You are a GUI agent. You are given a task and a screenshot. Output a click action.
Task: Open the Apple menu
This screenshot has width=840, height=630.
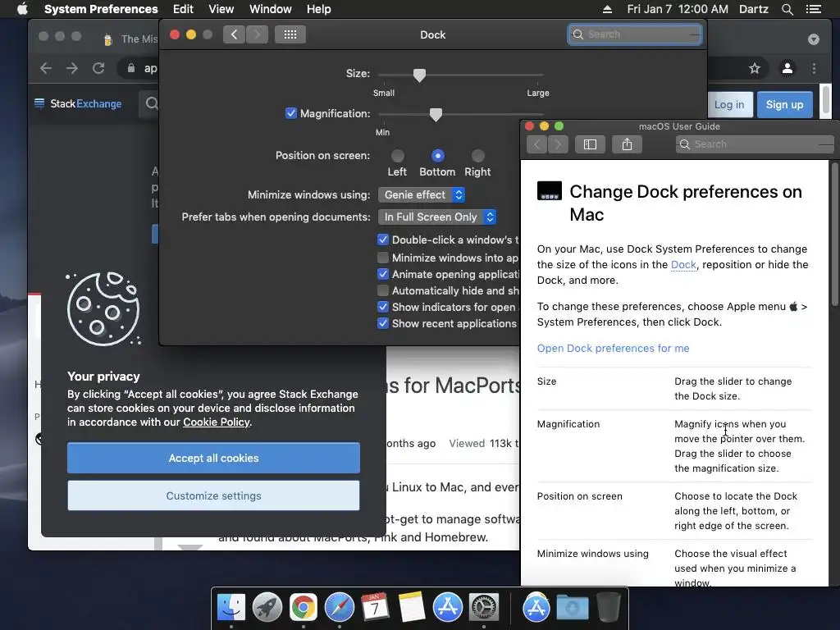point(22,9)
